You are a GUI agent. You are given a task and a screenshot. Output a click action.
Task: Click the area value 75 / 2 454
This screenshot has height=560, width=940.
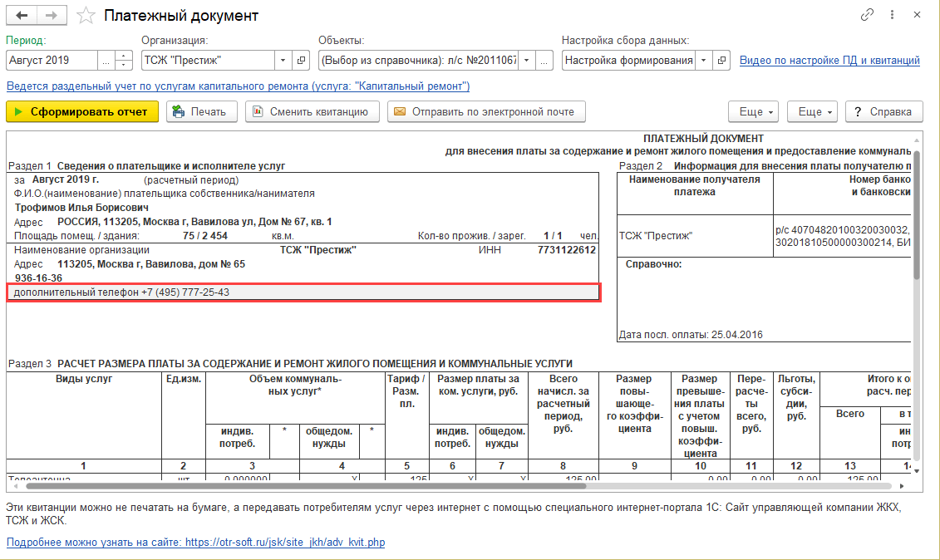pyautogui.click(x=205, y=236)
